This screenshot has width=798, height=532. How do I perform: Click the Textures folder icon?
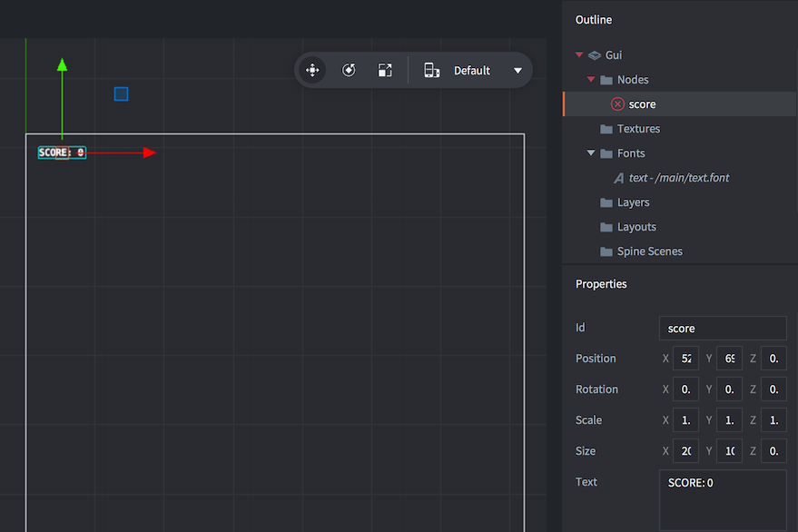click(606, 129)
